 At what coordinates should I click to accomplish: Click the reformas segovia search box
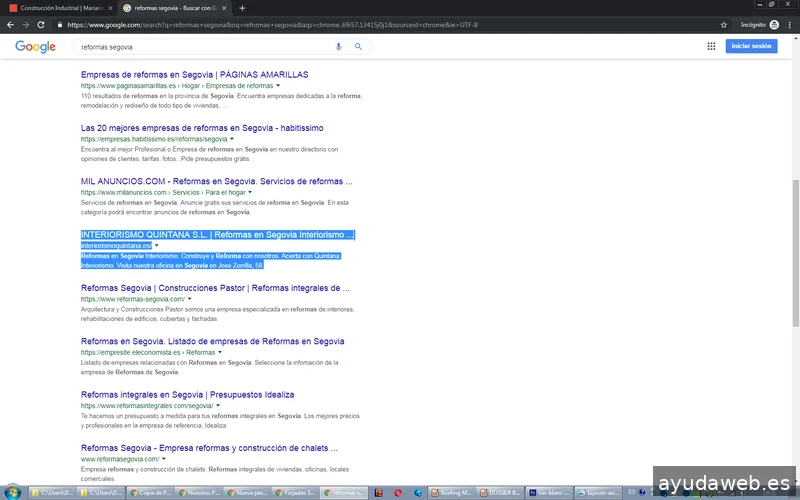coord(200,46)
